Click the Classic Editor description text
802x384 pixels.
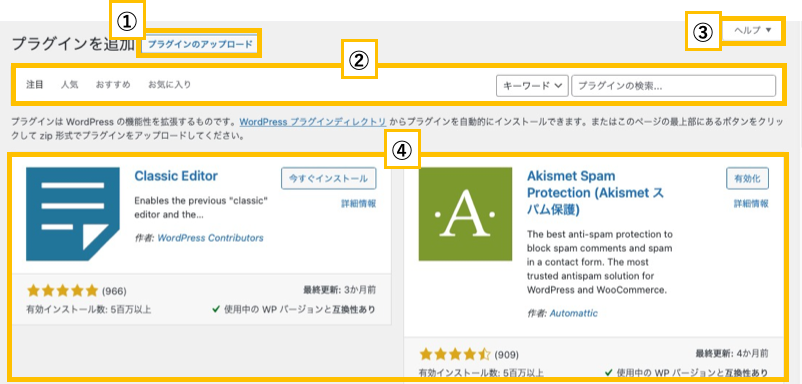(x=202, y=207)
